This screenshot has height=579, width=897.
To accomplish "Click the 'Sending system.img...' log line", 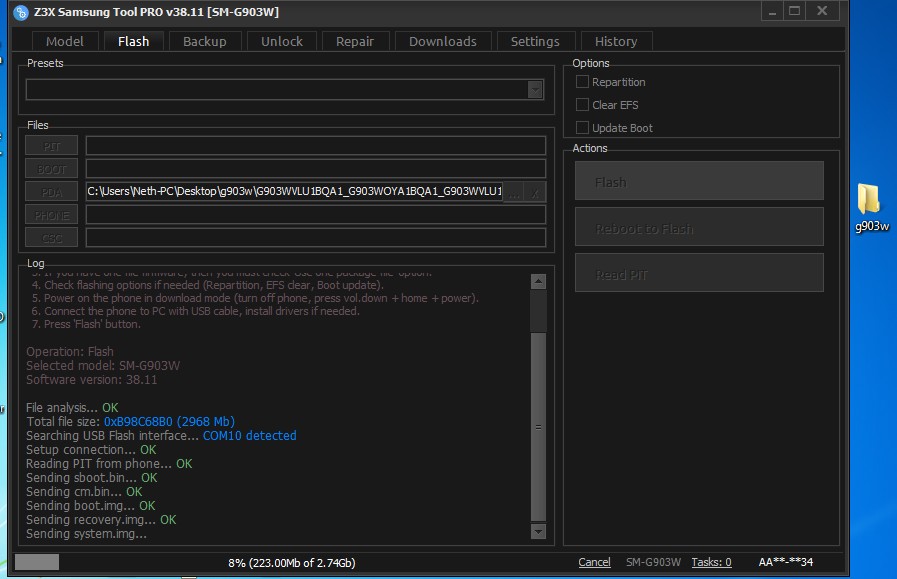I will [86, 534].
